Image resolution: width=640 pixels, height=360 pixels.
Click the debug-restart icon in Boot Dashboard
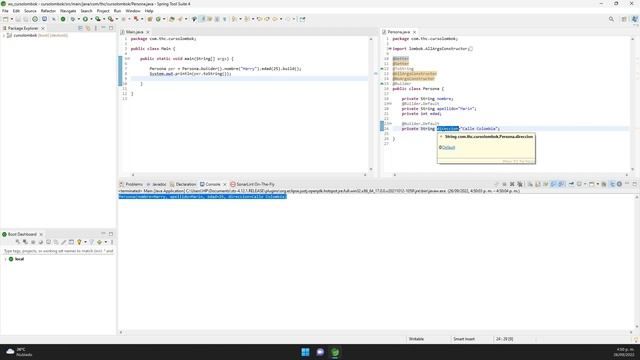coord(25,242)
